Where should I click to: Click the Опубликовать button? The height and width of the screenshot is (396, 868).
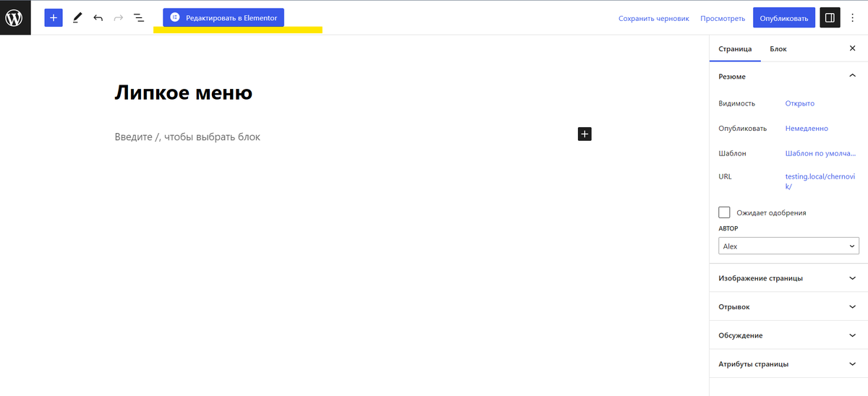click(784, 18)
